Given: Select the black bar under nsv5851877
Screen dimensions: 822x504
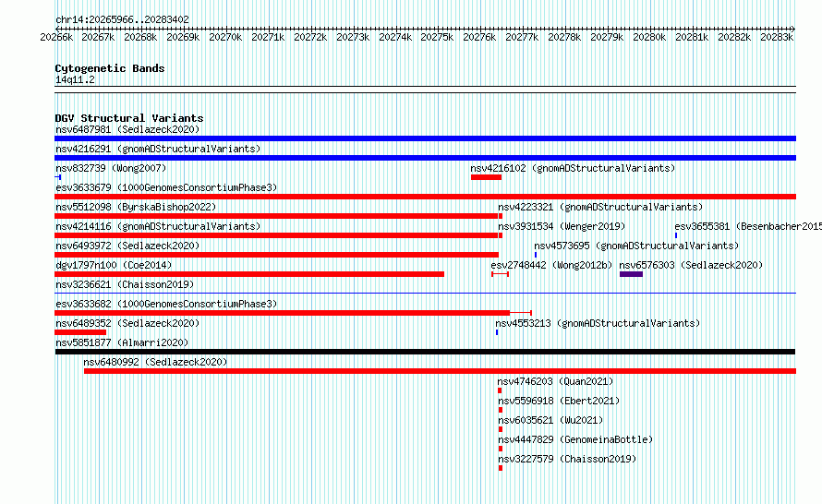Looking at the screenshot, I should tap(425, 352).
